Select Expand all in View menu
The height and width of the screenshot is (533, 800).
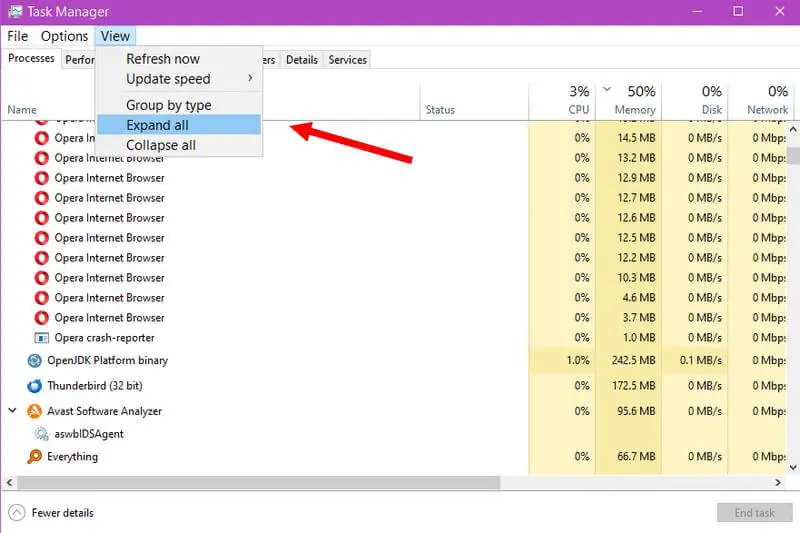click(179, 125)
